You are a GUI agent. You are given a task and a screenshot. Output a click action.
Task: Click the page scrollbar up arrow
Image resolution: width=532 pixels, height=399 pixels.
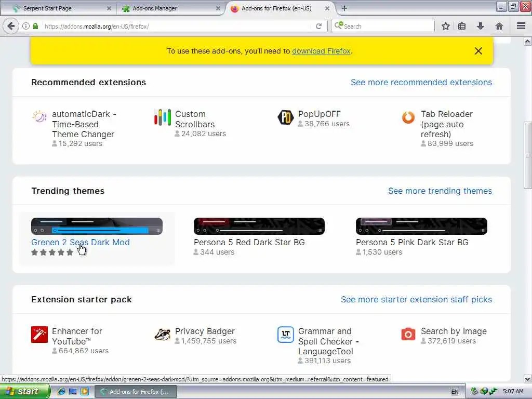coord(527,42)
